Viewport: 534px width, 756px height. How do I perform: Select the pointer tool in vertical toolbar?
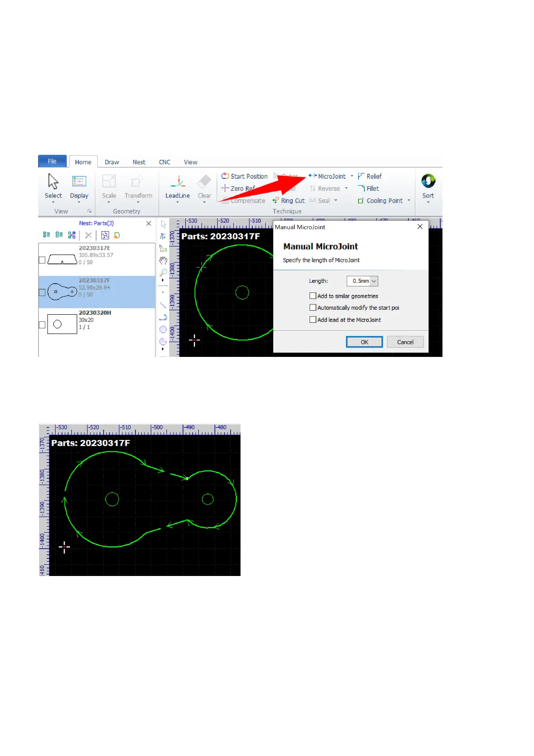pyautogui.click(x=163, y=224)
